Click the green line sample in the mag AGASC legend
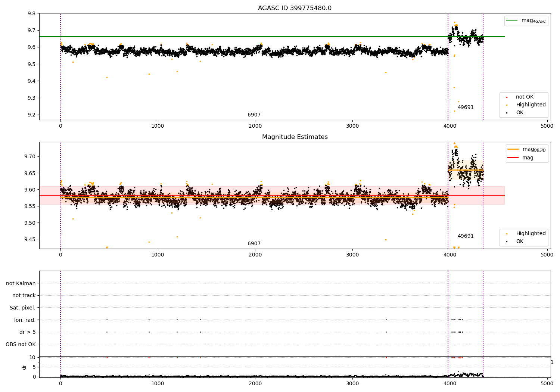This screenshot has width=560, height=392. click(x=513, y=21)
